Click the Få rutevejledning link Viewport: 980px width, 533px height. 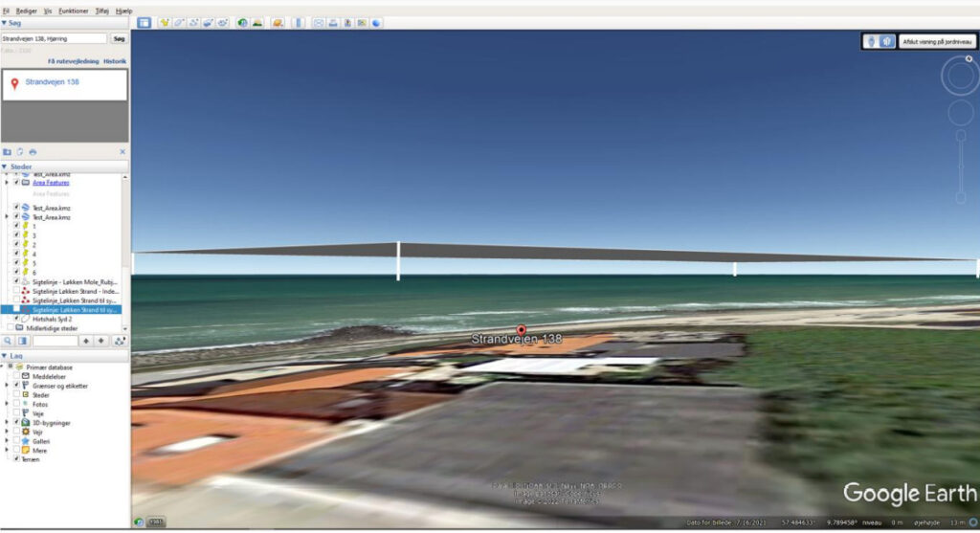point(74,60)
